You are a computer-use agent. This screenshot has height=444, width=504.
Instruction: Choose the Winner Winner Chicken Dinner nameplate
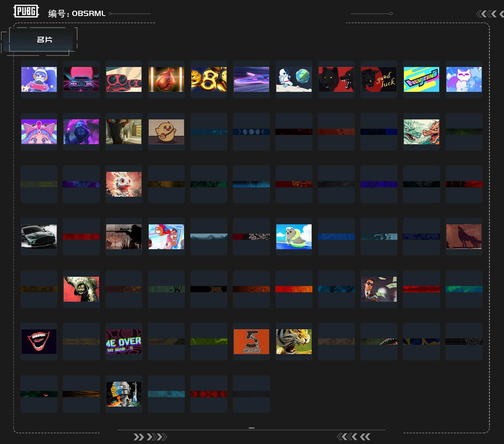click(124, 132)
